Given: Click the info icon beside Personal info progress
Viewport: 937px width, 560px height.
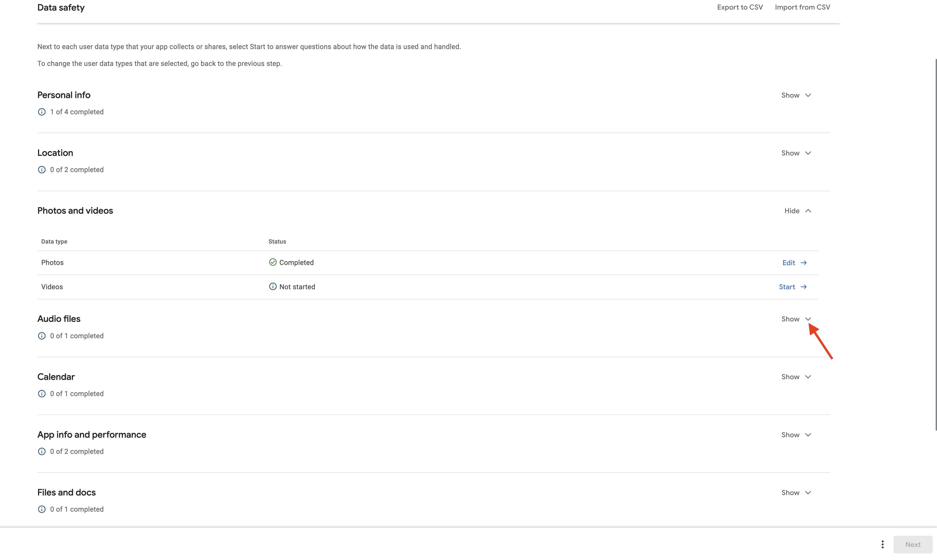Looking at the screenshot, I should [42, 112].
